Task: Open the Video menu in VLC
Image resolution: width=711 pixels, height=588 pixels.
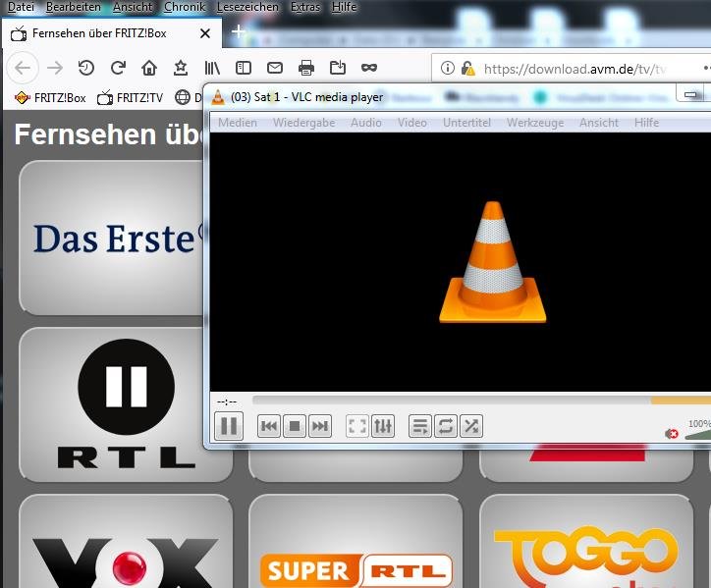Action: pos(411,123)
